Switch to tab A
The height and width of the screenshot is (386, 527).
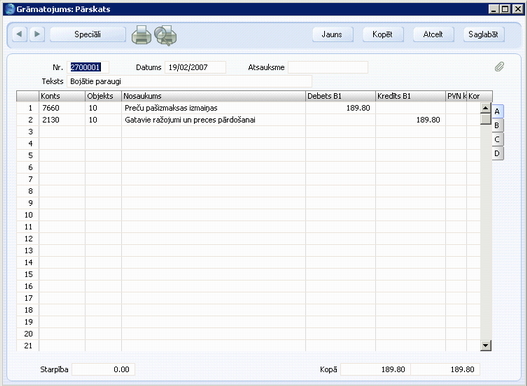[497, 111]
